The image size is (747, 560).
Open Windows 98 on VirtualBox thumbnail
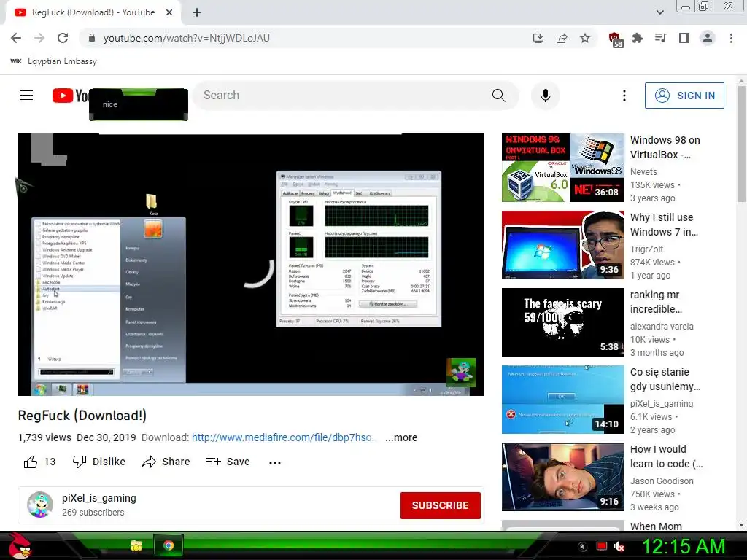(x=562, y=168)
